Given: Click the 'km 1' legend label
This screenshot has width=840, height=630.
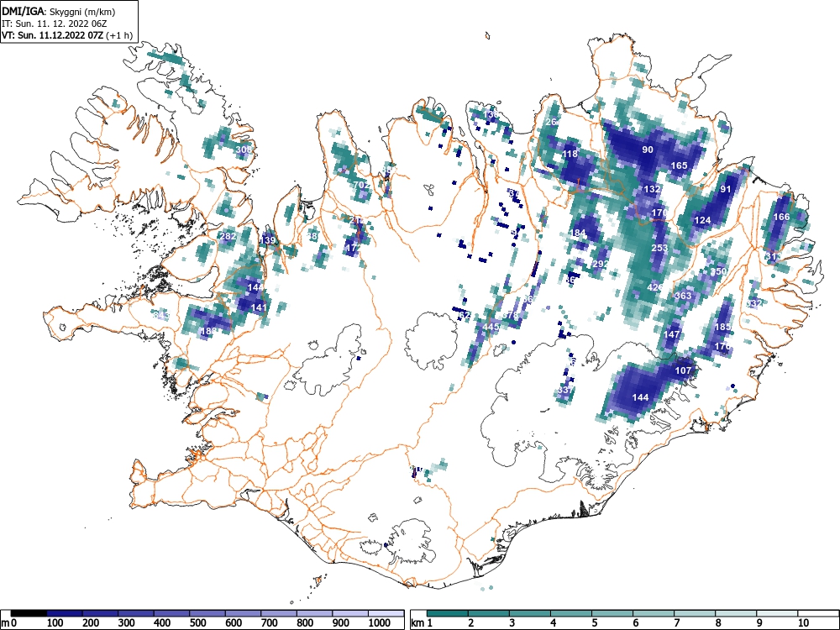Looking at the screenshot, I should point(423,623).
